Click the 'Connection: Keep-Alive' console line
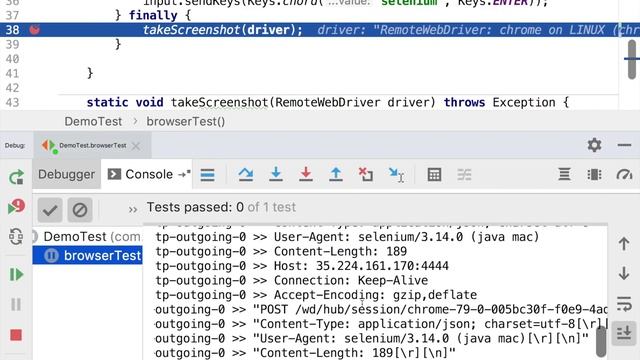640x360 pixels. pos(291,280)
